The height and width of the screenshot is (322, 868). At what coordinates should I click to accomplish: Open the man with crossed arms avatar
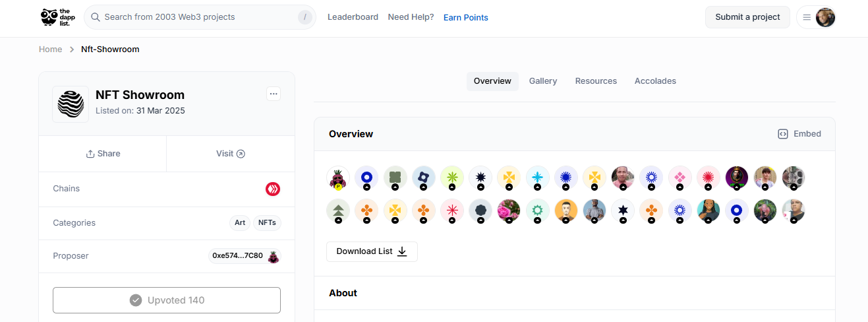(x=594, y=211)
